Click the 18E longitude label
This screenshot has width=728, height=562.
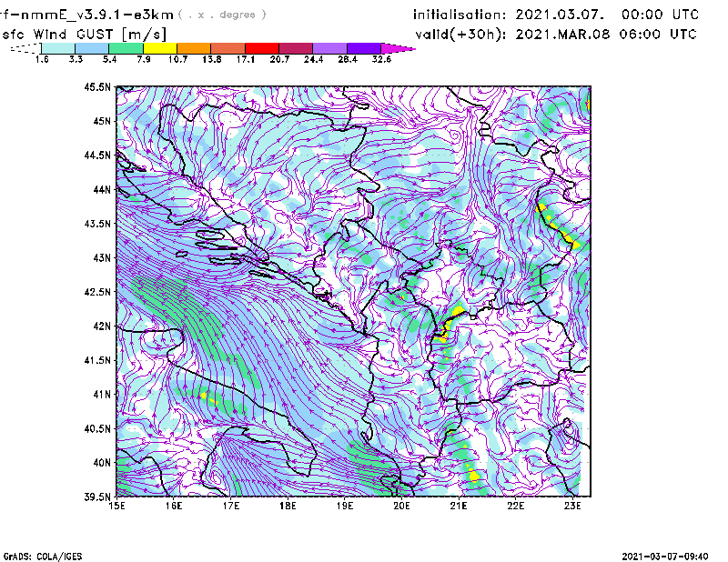(x=288, y=506)
